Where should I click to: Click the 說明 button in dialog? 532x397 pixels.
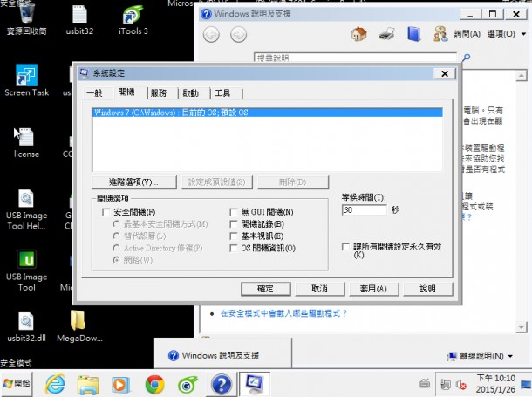point(427,289)
